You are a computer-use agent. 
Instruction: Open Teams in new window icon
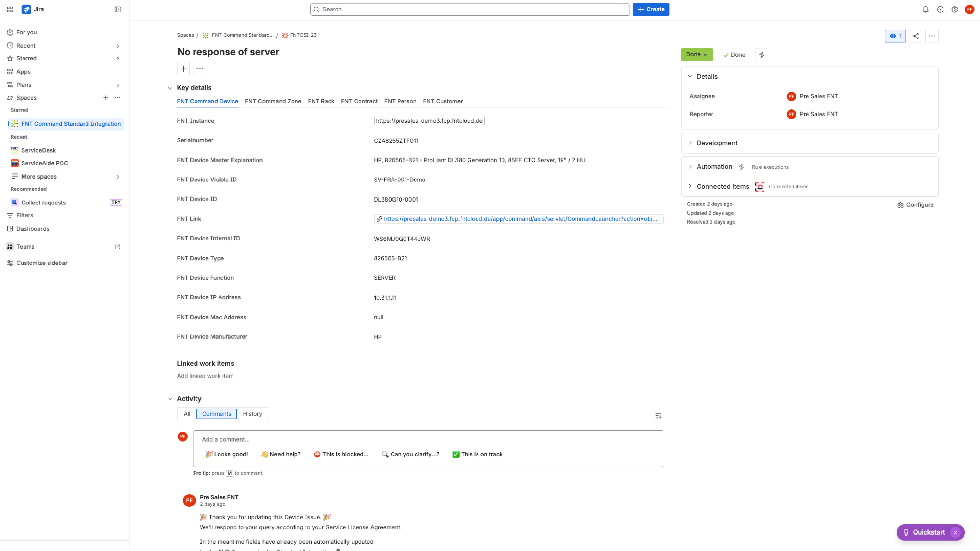coord(118,247)
